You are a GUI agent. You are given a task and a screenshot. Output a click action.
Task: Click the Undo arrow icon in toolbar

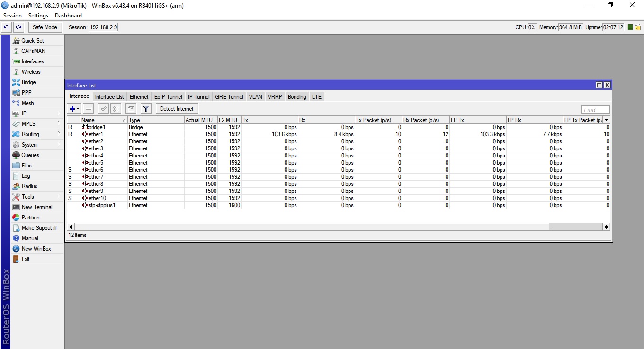point(7,27)
